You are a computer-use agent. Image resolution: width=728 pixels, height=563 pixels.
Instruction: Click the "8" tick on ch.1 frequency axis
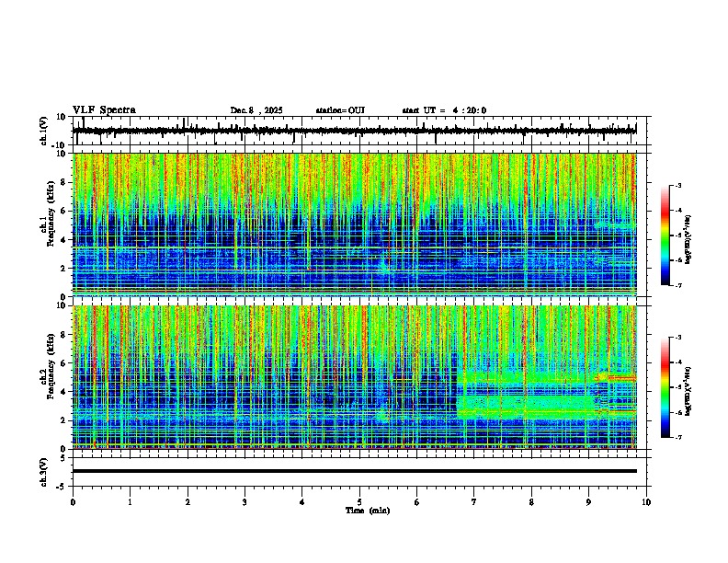(x=64, y=182)
